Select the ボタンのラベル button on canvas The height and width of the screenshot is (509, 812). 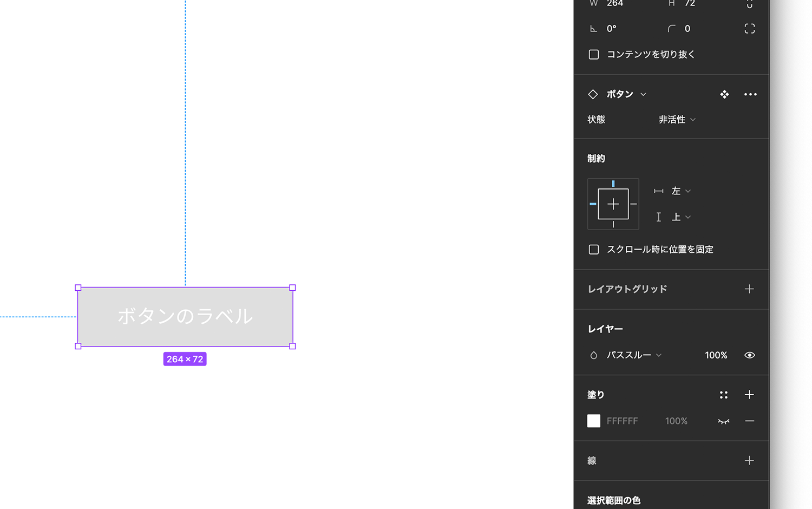coord(185,317)
